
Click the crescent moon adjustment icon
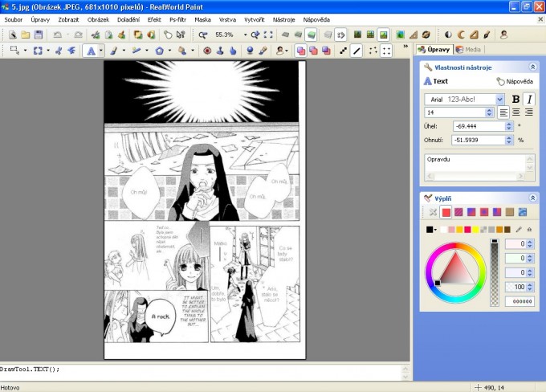click(461, 35)
